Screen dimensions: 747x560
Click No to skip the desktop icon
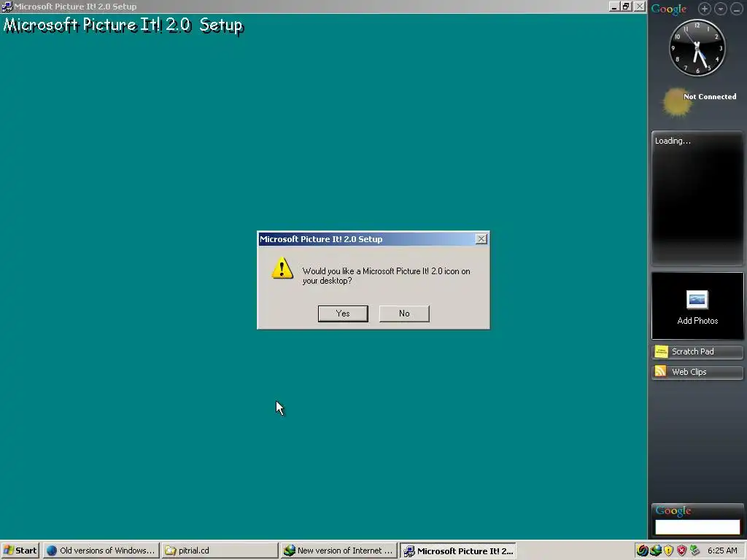tap(404, 314)
